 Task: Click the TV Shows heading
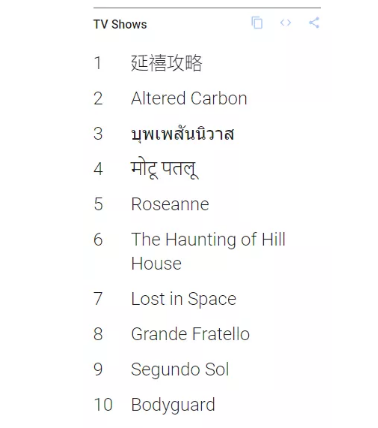tap(120, 24)
